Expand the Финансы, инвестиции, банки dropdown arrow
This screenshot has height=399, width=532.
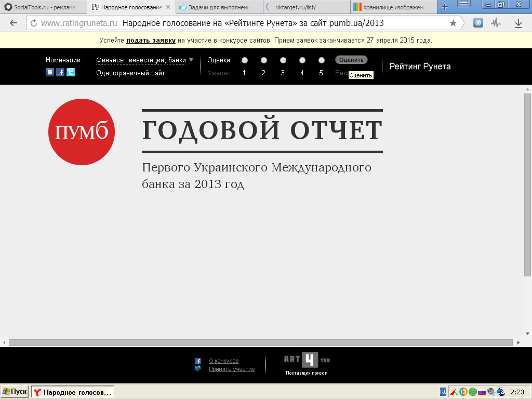191,60
